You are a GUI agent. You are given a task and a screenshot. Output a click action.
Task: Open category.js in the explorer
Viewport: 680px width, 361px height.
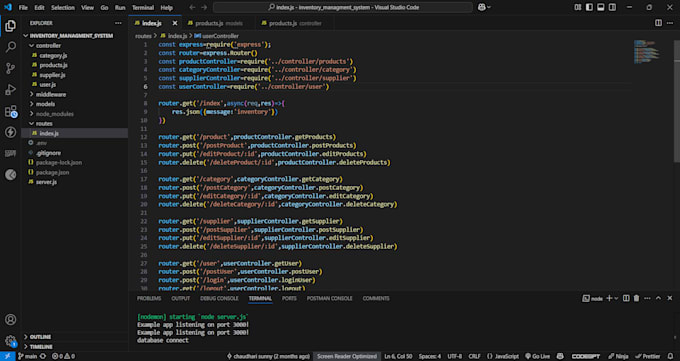(53, 56)
